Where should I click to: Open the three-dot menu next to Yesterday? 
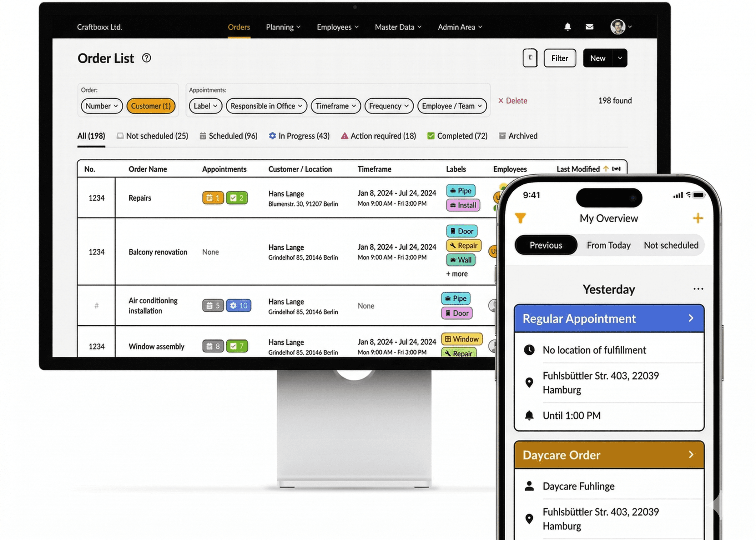(x=698, y=289)
